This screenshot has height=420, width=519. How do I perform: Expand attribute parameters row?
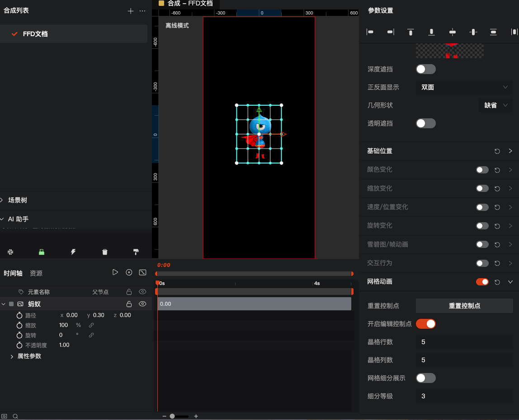12,356
